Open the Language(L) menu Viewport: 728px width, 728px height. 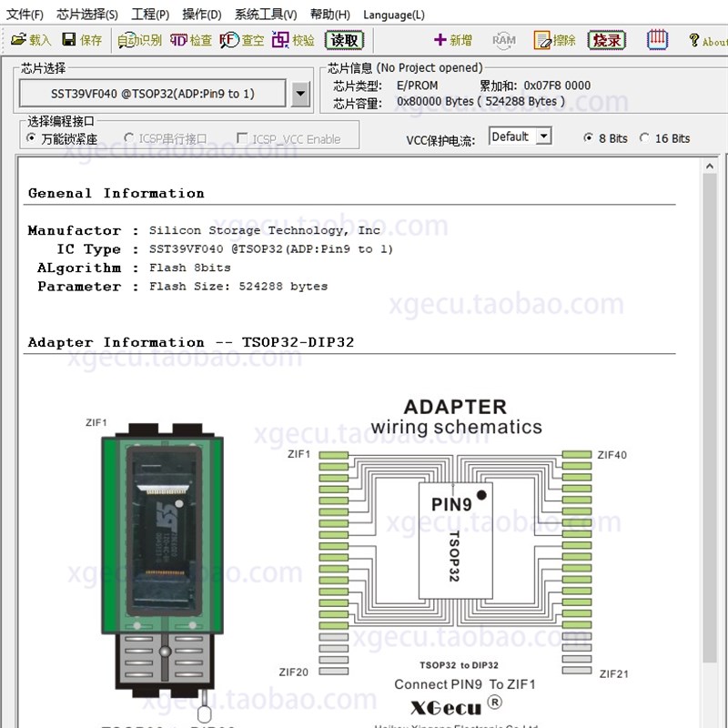pos(394,15)
